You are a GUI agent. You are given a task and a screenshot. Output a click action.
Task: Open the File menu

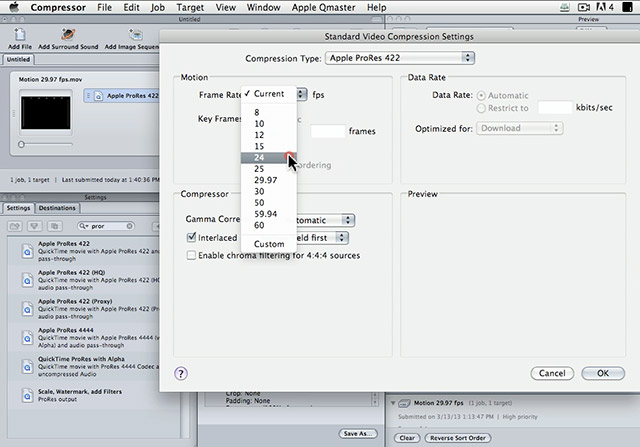[104, 7]
